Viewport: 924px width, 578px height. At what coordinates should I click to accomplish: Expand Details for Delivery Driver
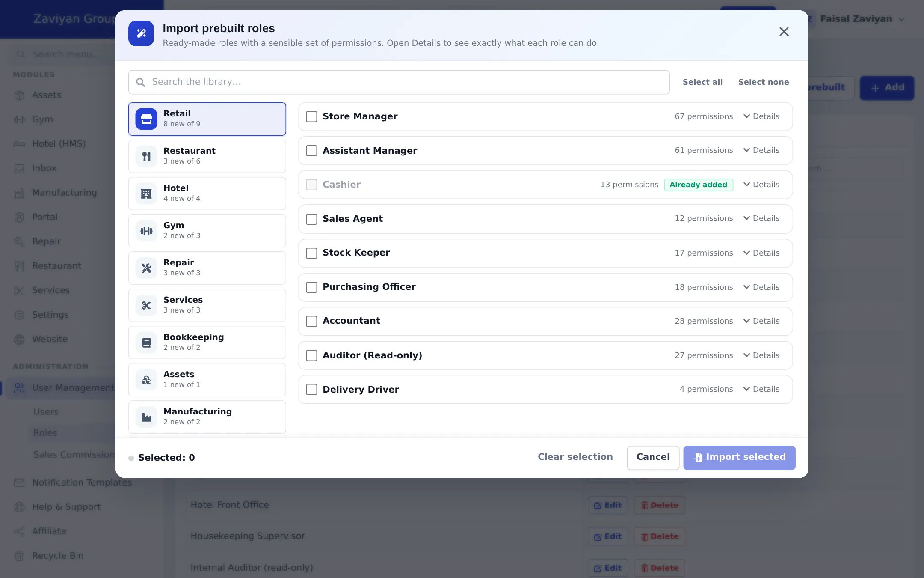(x=761, y=389)
